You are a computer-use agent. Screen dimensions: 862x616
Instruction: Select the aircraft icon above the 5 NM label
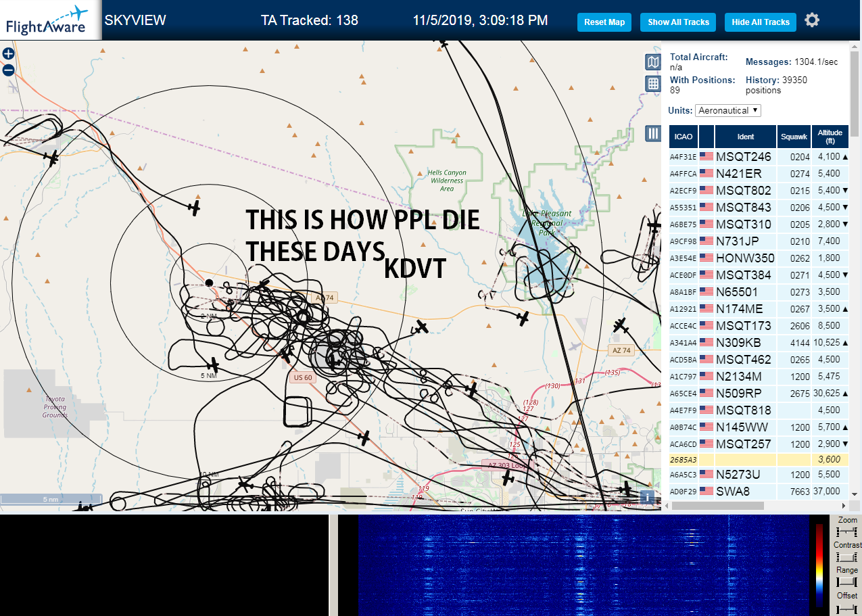click(212, 364)
